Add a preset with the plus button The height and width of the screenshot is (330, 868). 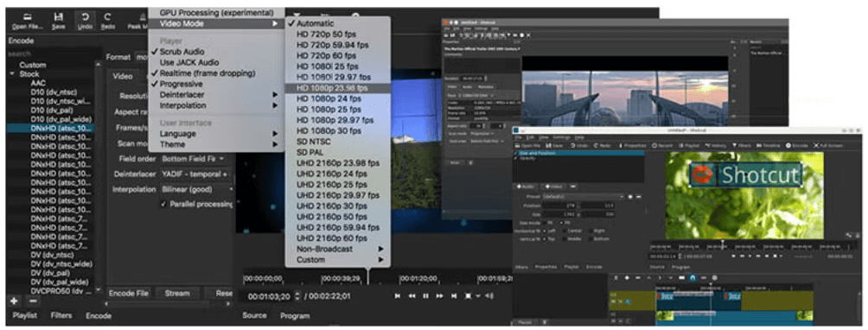click(14, 301)
